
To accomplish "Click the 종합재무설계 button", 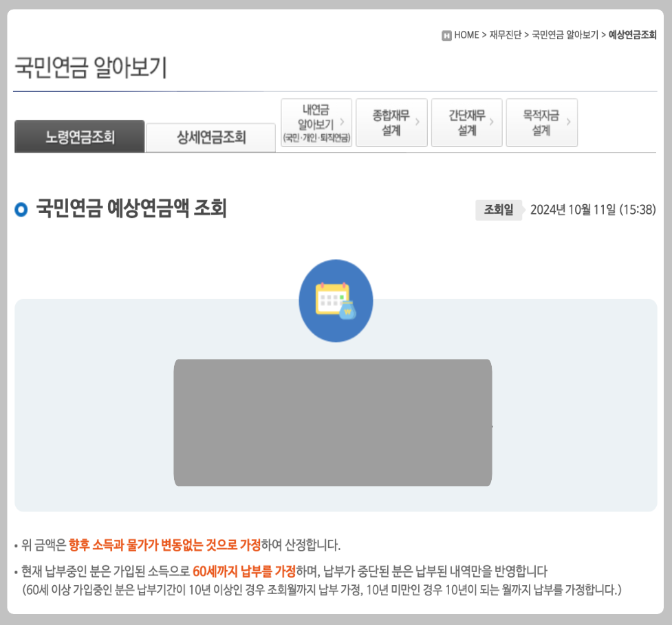I will point(391,122).
